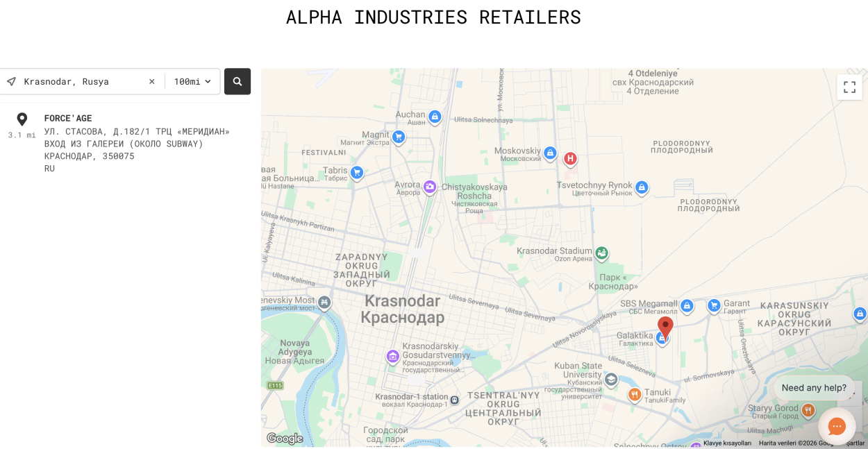Image resolution: width=868 pixels, height=449 pixels.
Task: Click the Krasnodarskiy Gosudarstvennyy museum marker
Action: tap(393, 357)
